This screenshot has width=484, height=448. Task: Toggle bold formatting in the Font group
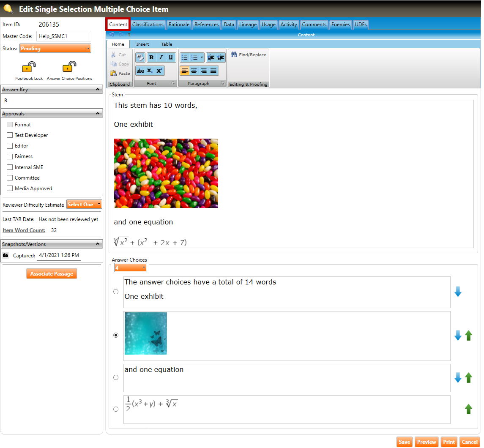click(151, 57)
